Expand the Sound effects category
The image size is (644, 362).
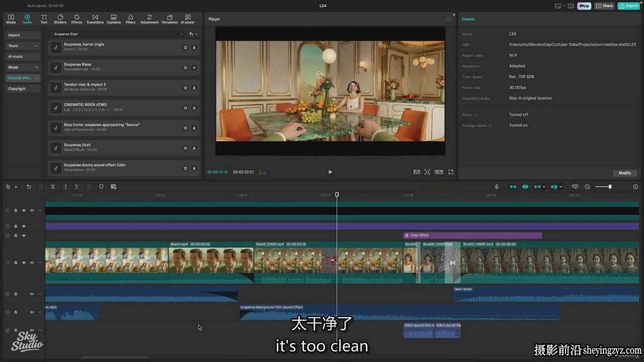point(23,78)
